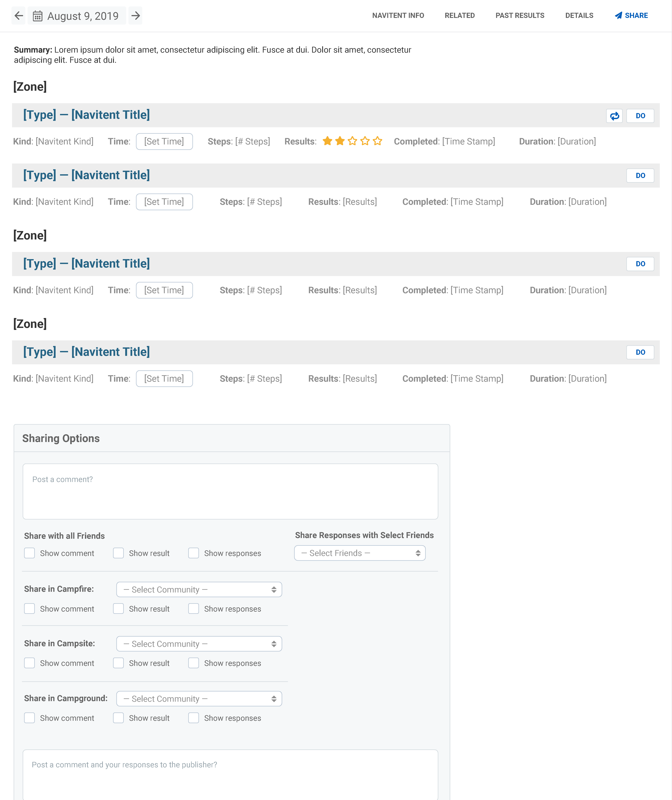Open SHARE tab
This screenshot has width=672, height=800.
coord(631,16)
